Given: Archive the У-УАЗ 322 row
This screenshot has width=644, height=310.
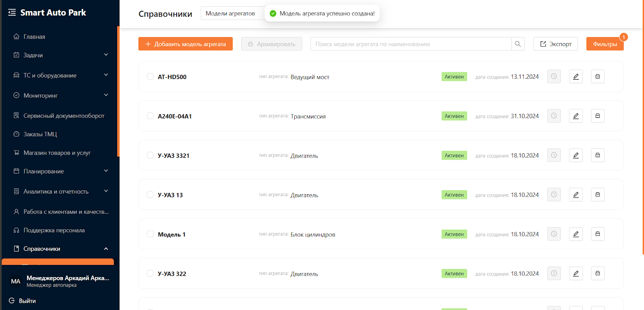Looking at the screenshot, I should 597,273.
